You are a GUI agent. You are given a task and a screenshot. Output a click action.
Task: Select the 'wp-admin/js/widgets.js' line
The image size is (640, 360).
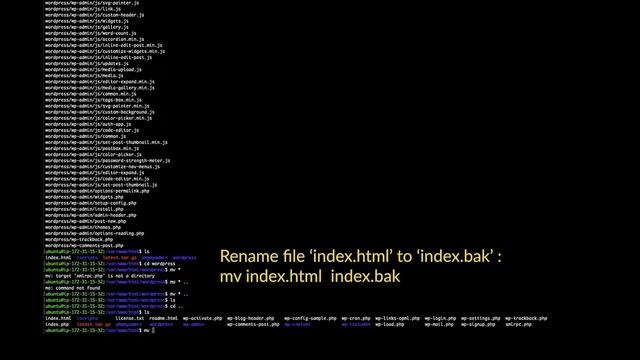pos(87,21)
